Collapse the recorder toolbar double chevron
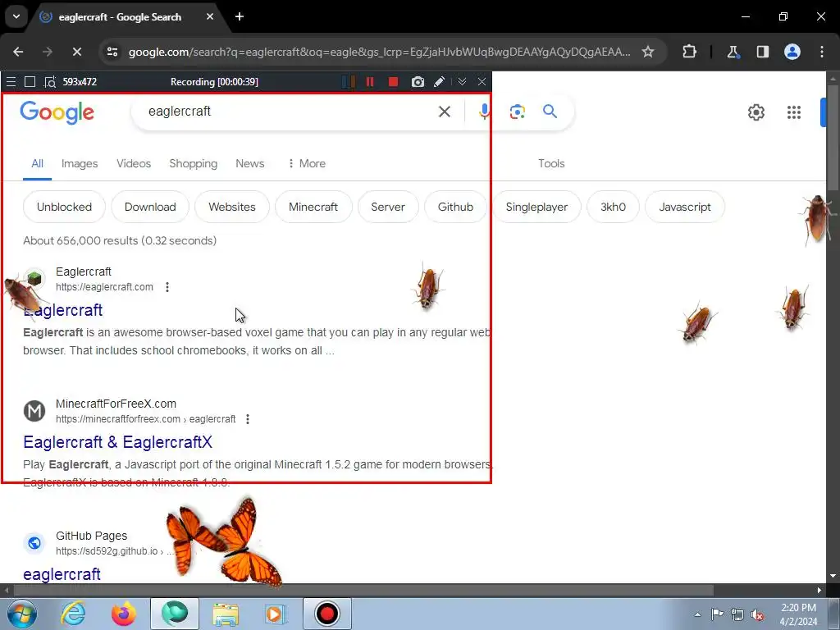 (x=462, y=81)
